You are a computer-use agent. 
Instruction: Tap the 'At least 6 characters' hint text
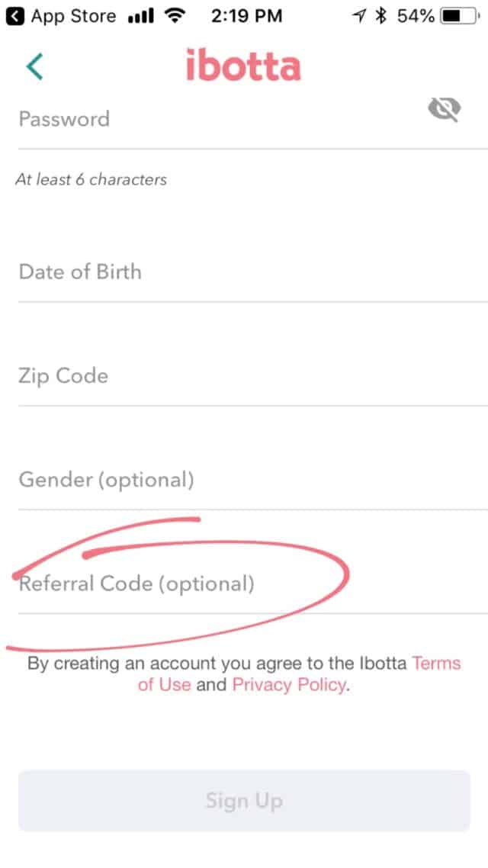click(x=91, y=179)
